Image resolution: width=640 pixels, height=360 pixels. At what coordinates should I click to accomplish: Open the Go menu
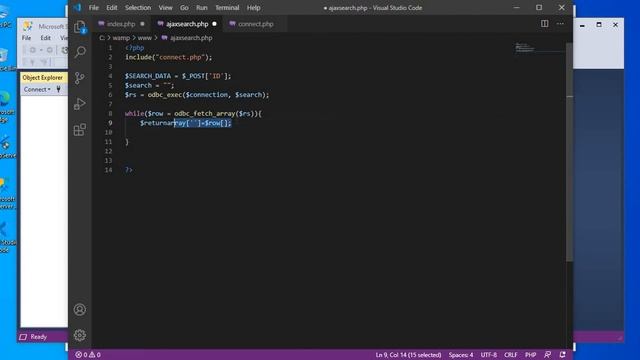click(184, 8)
